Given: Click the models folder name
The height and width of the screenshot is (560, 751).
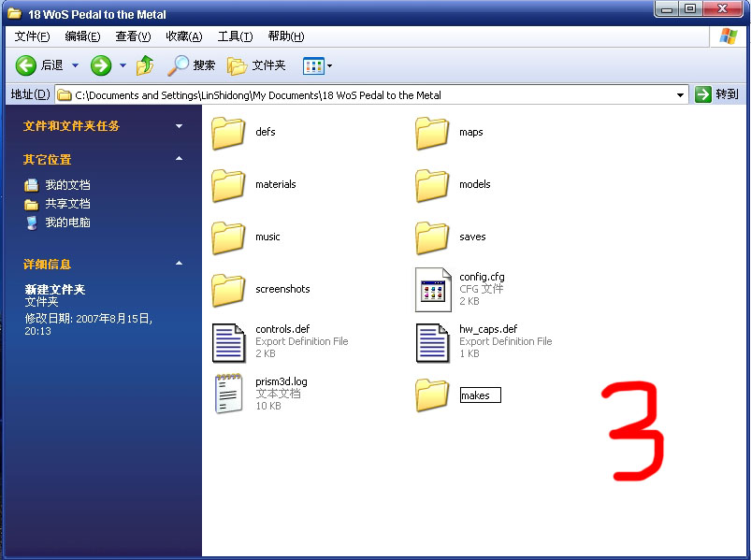Looking at the screenshot, I should pos(475,184).
